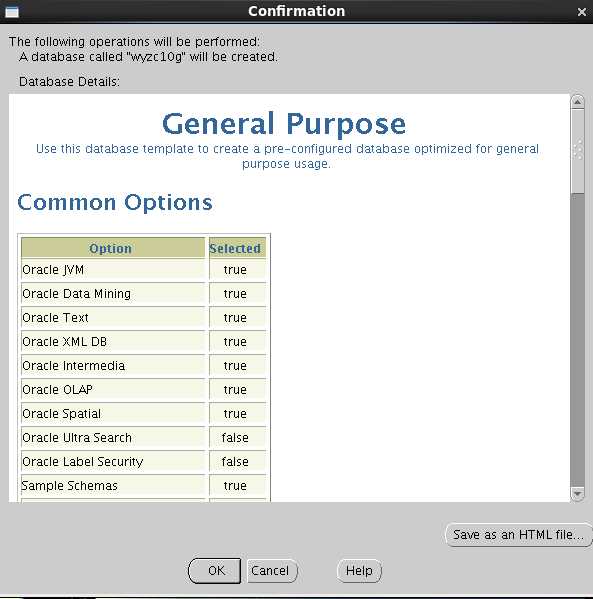Click the Selected column header
The image size is (593, 599).
click(237, 248)
